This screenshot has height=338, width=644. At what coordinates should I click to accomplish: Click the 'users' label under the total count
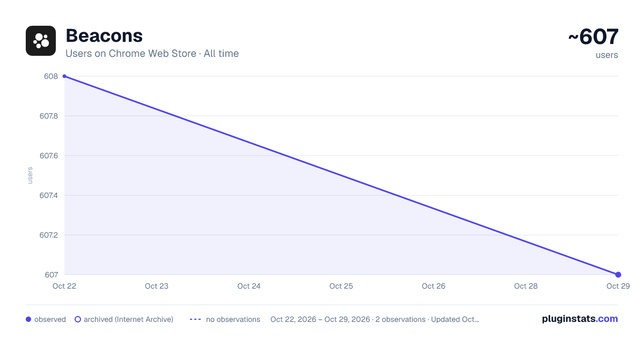pos(607,55)
